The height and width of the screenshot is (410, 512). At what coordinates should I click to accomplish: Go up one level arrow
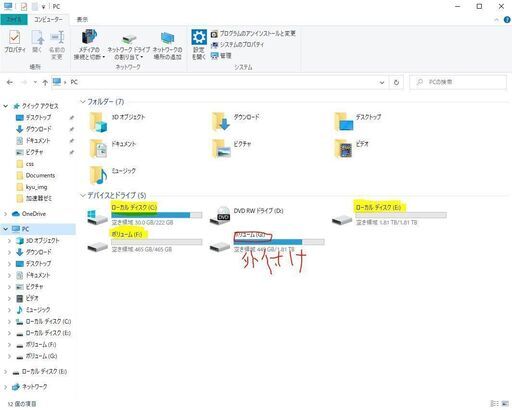pos(45,82)
